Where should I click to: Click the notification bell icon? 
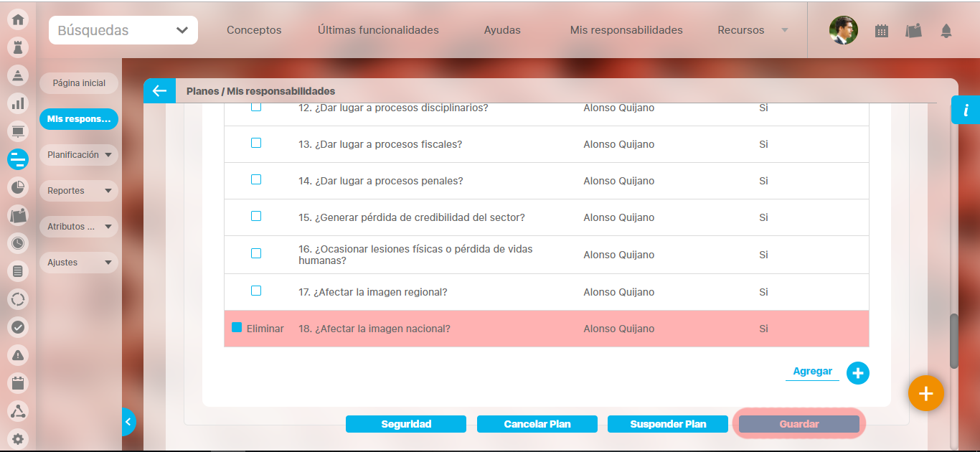coord(946,31)
